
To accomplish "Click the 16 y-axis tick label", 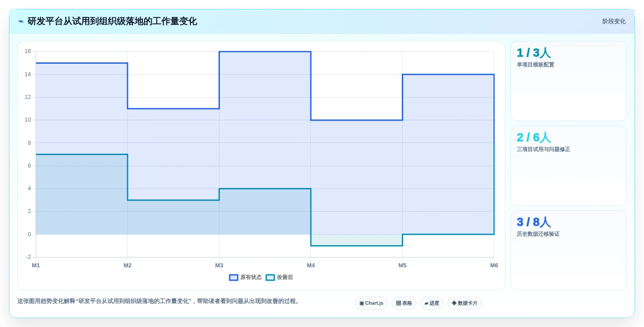I will 28,51.
